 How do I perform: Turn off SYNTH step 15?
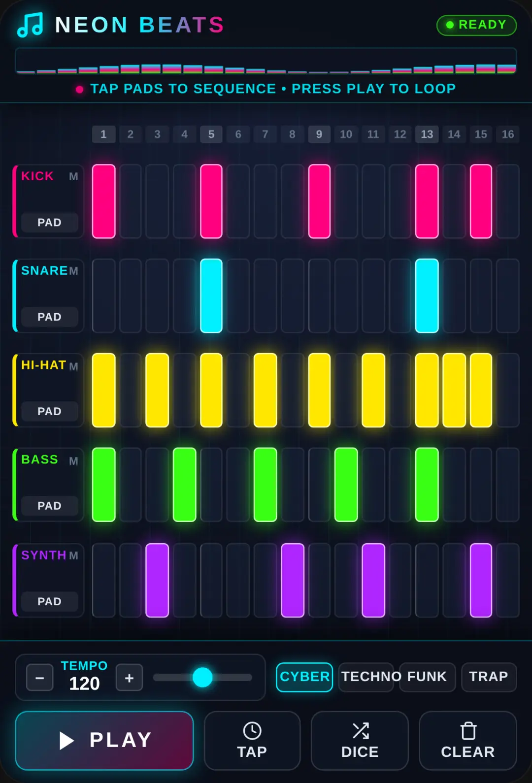pyautogui.click(x=481, y=581)
